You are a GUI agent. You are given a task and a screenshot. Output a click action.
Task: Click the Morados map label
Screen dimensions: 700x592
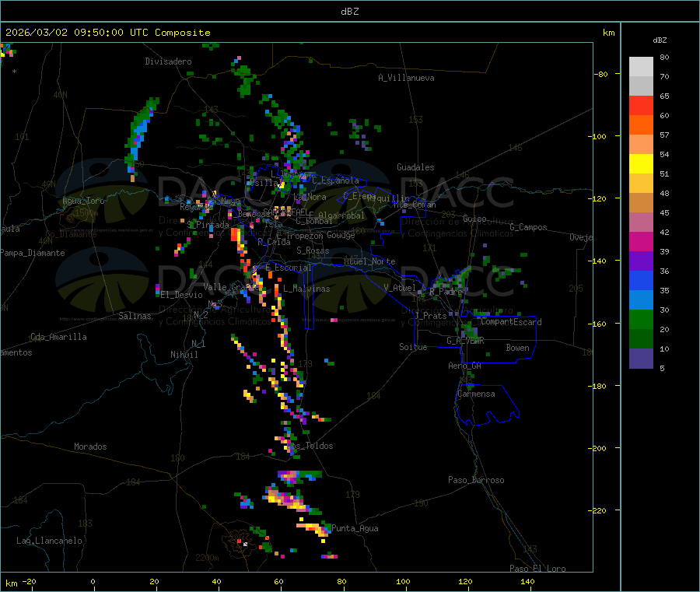[90, 447]
